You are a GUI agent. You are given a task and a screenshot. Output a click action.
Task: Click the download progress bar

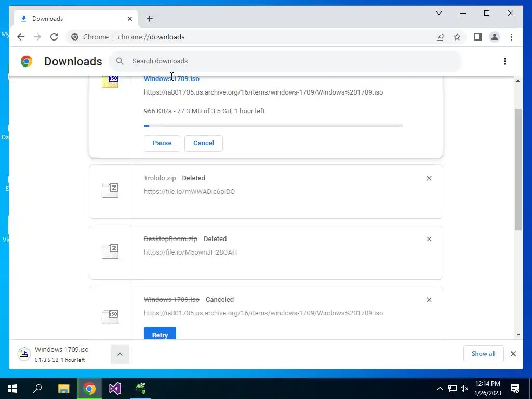click(273, 126)
